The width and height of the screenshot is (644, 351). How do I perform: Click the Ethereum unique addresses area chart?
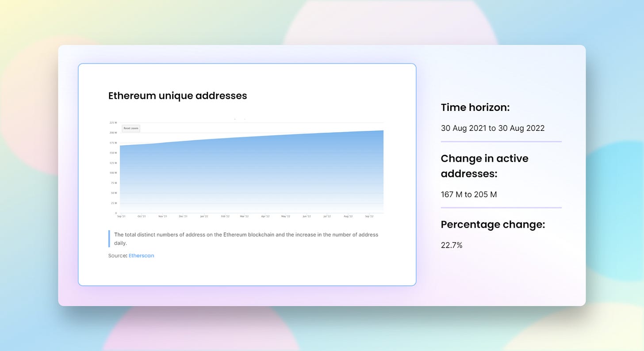coord(251,172)
